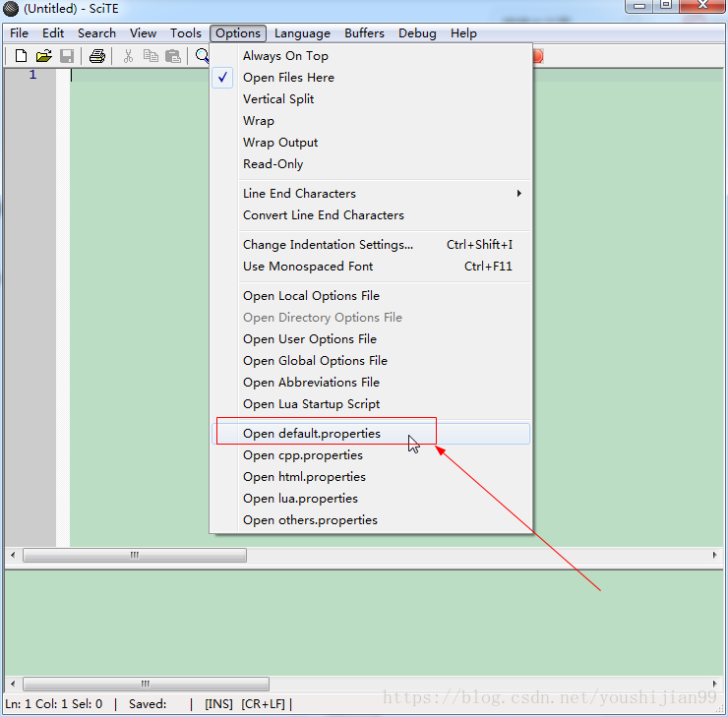The height and width of the screenshot is (717, 728).
Task: Select Open Local Options File
Action: [372, 296]
